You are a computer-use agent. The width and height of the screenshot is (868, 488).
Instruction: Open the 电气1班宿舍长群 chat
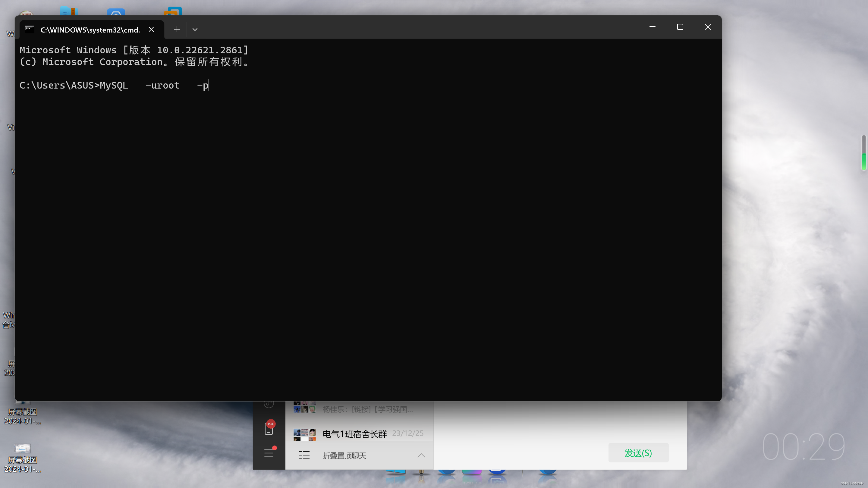[x=359, y=434]
